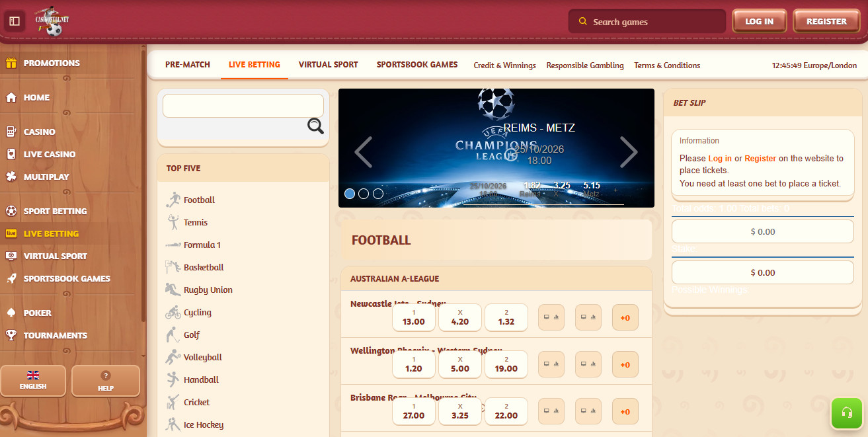Open the Help button
Screen dimensions: 868x437
(x=106, y=380)
